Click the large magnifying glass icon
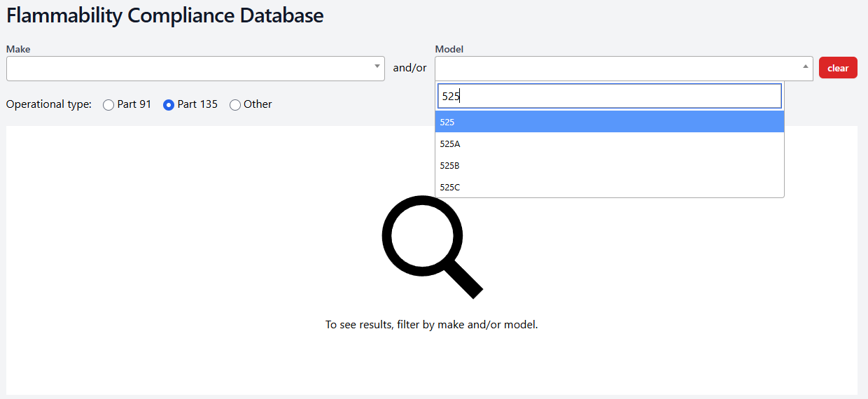The height and width of the screenshot is (399, 868). 432,246
